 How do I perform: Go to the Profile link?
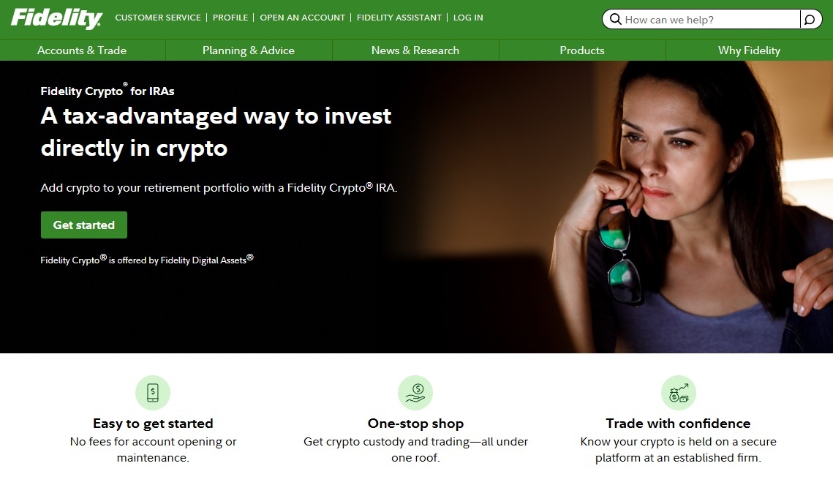tap(230, 18)
